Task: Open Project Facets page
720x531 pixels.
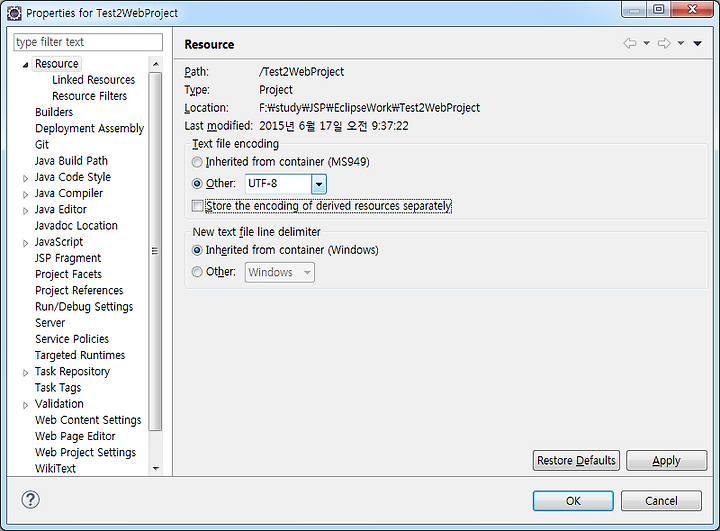Action: point(68,274)
